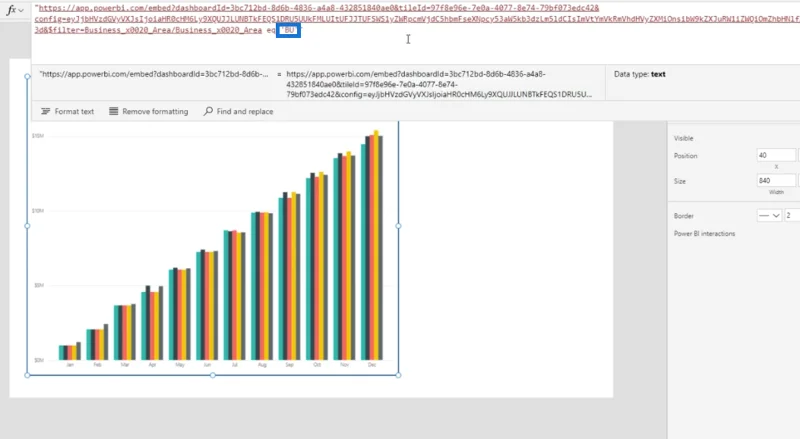
Task: Click the Visible property label
Action: pyautogui.click(x=683, y=138)
